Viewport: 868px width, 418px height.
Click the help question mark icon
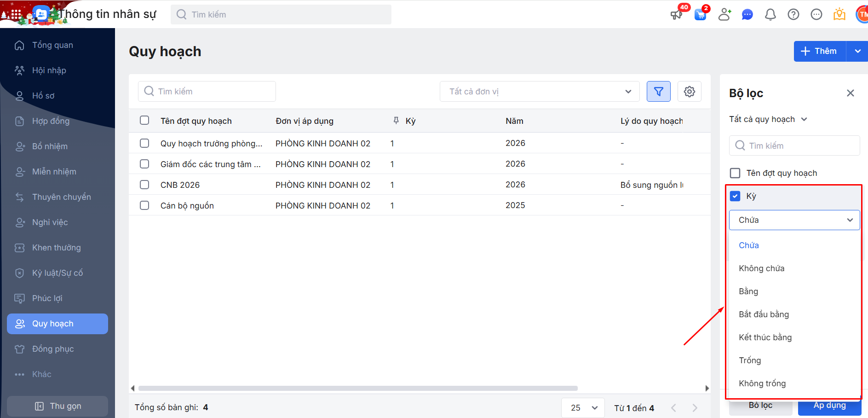click(x=793, y=15)
